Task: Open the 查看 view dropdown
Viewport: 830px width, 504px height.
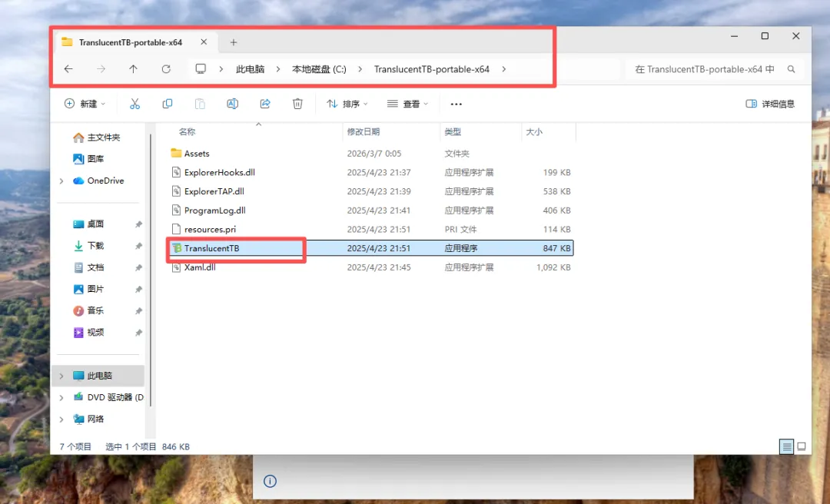Action: tap(407, 104)
